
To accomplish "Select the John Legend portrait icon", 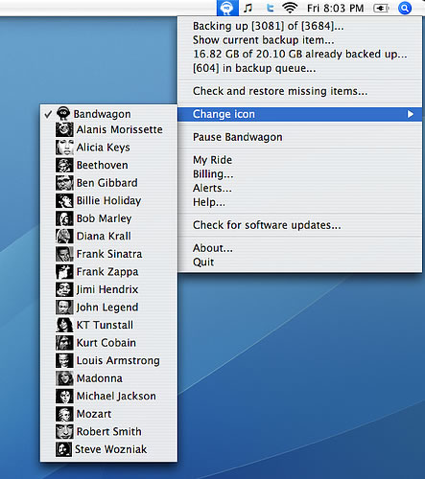I will tap(64, 307).
